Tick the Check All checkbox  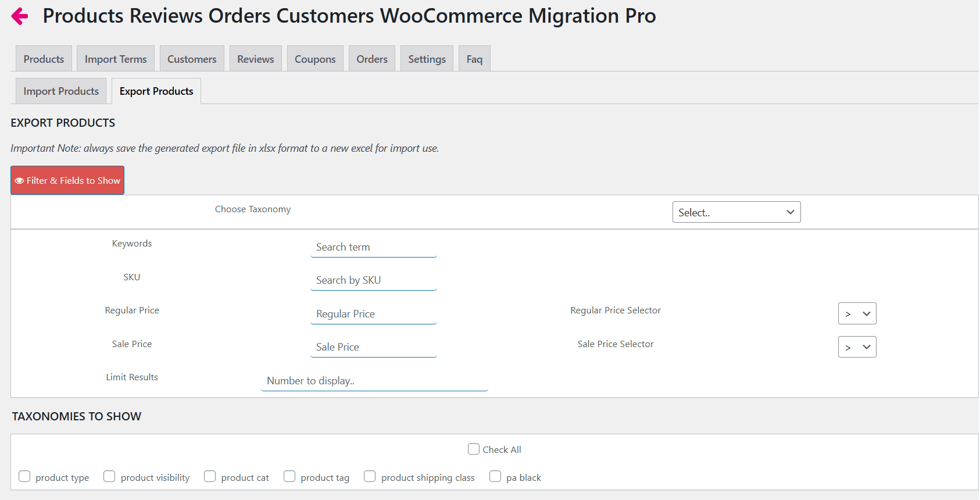(474, 449)
